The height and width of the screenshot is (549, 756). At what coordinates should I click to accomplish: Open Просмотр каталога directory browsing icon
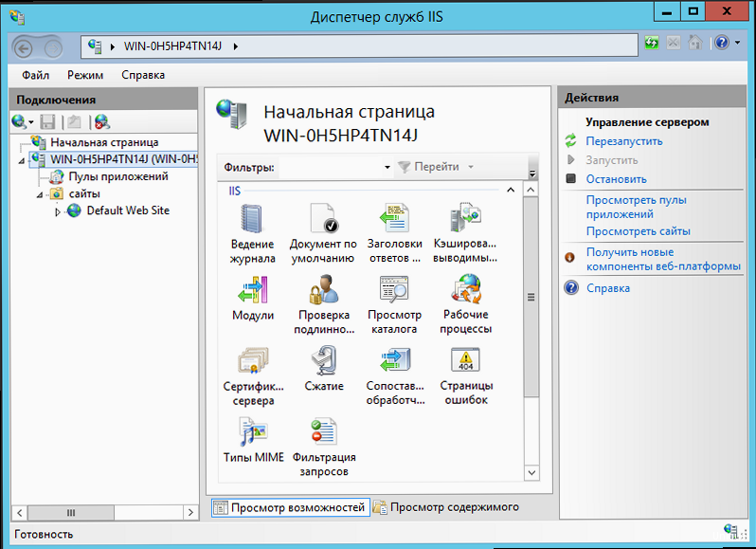click(393, 290)
